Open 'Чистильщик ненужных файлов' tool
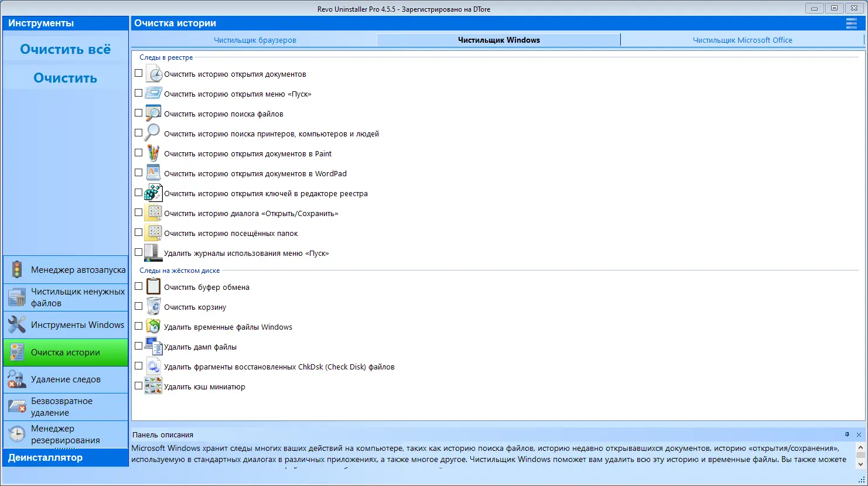 coord(66,297)
